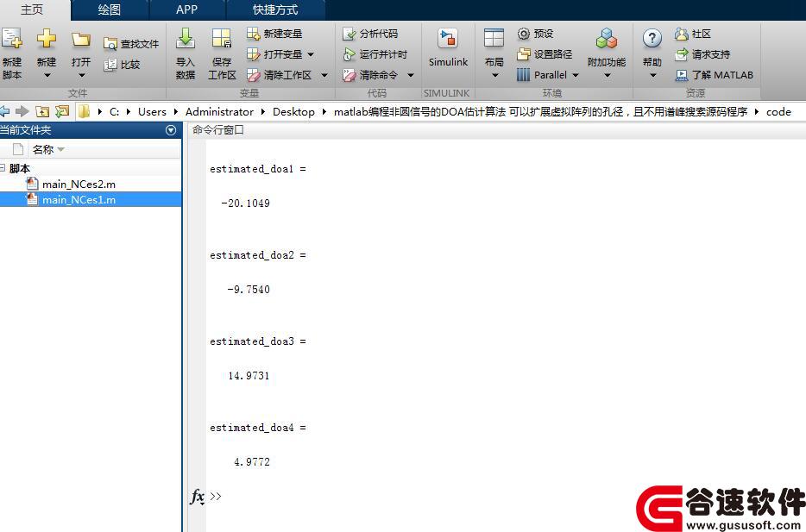This screenshot has height=532, width=806.
Task: Switch to the Home (主页) tab
Action: click(32, 9)
